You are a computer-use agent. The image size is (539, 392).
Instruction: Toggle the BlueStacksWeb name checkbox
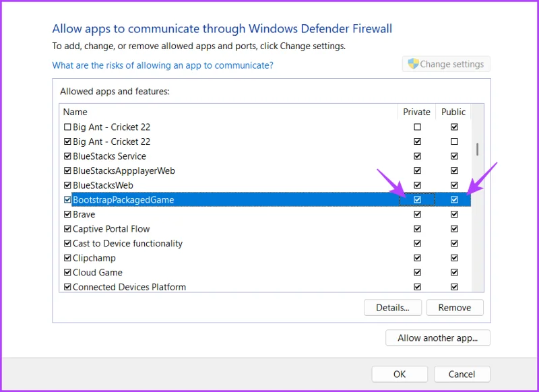point(67,185)
